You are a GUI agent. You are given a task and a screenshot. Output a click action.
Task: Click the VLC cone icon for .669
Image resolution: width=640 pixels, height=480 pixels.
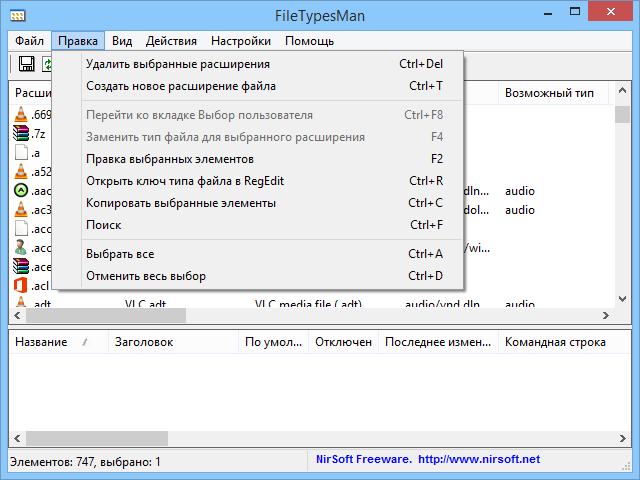pos(21,114)
